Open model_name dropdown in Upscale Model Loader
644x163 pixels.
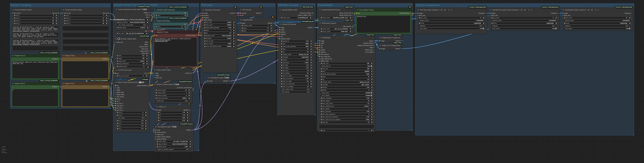click(296, 18)
